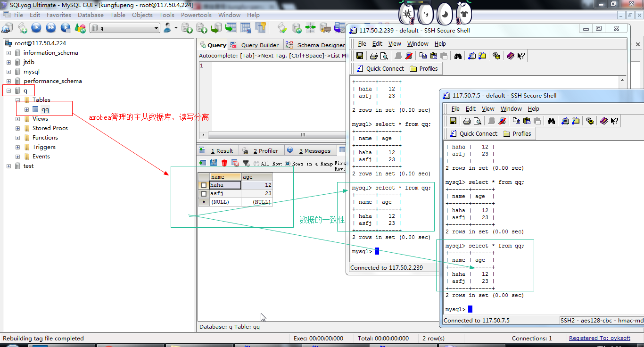
Task: Click Quick Connect in 117.50.2.239 SSH window
Action: (380, 69)
